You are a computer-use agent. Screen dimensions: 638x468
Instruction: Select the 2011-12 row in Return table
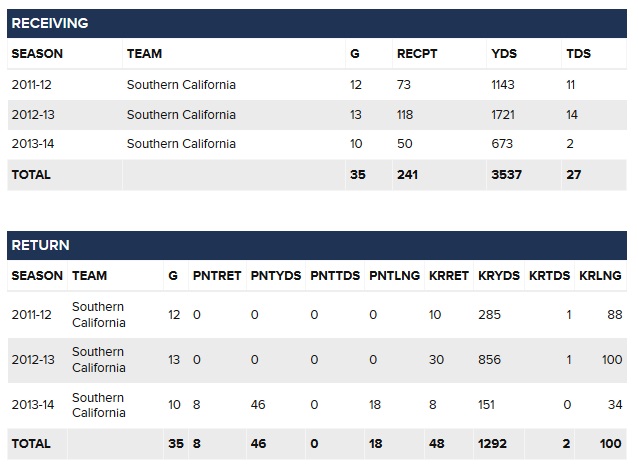point(317,315)
